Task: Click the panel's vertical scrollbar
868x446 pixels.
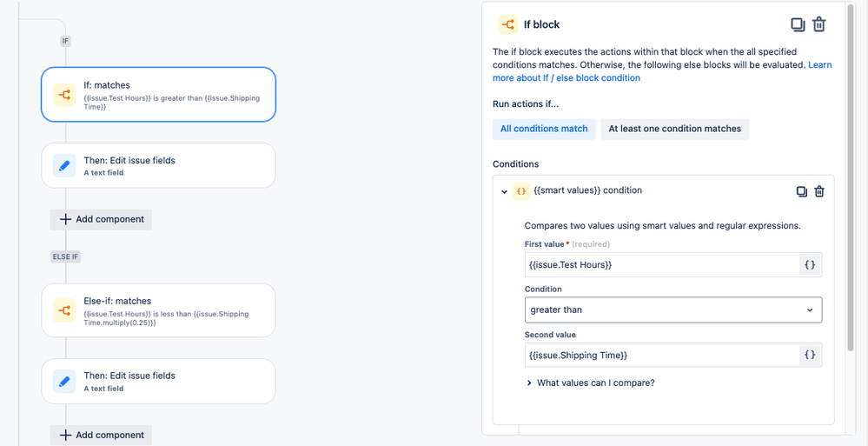Action: pyautogui.click(x=851, y=177)
